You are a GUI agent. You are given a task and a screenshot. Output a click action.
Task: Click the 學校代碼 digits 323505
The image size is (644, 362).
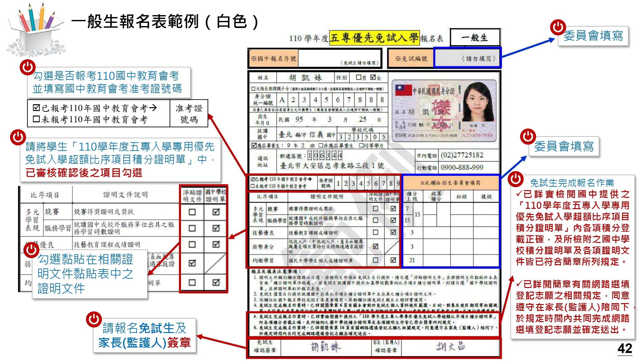pos(363,137)
